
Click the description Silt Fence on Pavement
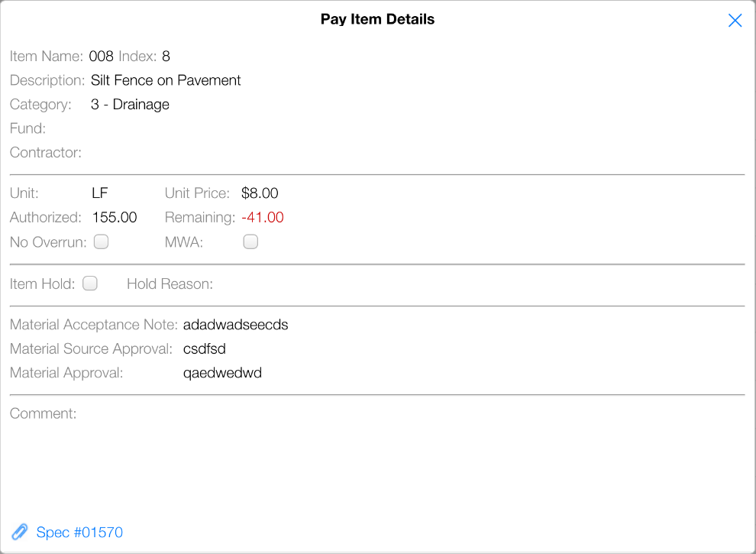(x=166, y=80)
